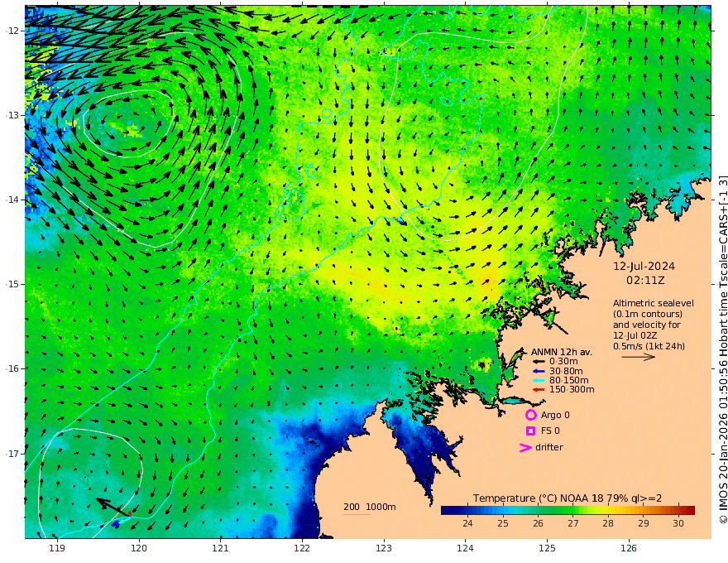The image size is (728, 563).
Task: Click the latitude axis label "-14"
Action: click(12, 200)
